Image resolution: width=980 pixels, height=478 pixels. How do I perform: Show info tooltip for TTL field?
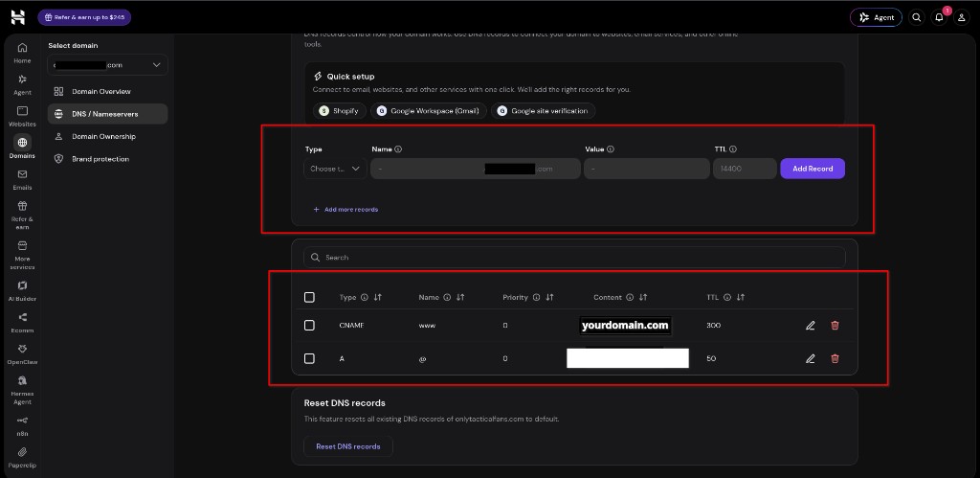(732, 149)
